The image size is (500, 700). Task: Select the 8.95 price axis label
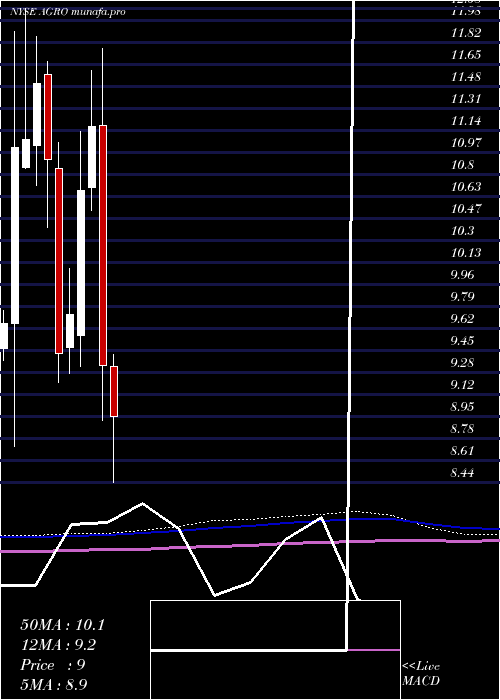pos(462,407)
